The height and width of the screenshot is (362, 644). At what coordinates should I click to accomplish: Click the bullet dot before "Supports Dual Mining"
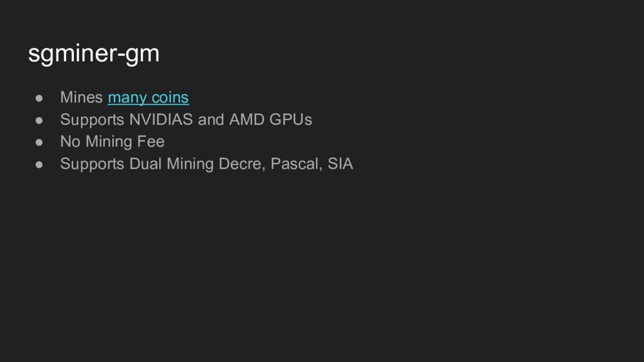coord(39,165)
